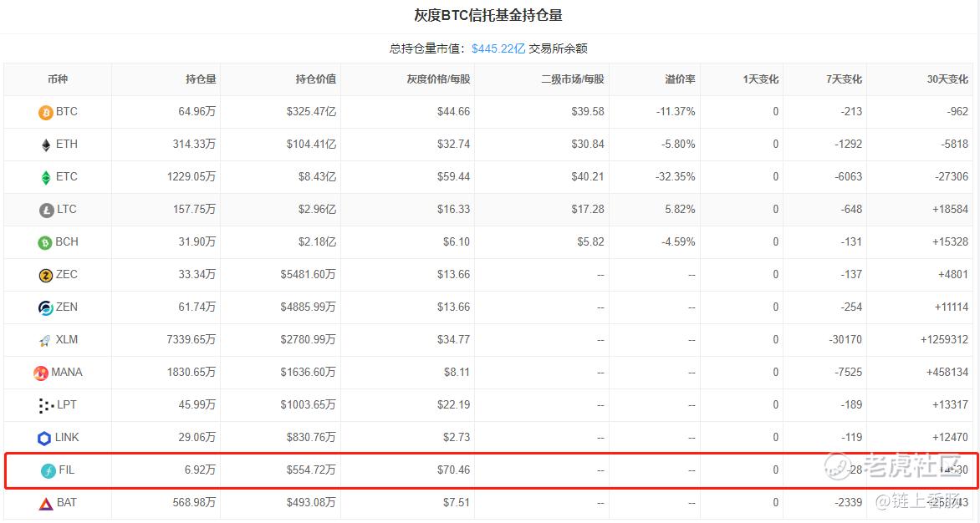Click BTC holdings value 64.96万
Viewport: 980px width, 523px height.
coord(197,112)
